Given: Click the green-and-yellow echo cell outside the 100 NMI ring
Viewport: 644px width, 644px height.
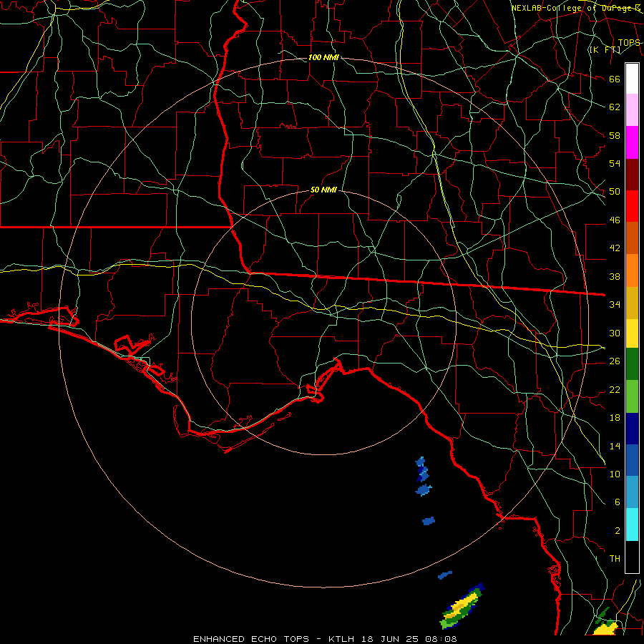Looking at the screenshot, I should pyautogui.click(x=462, y=606).
